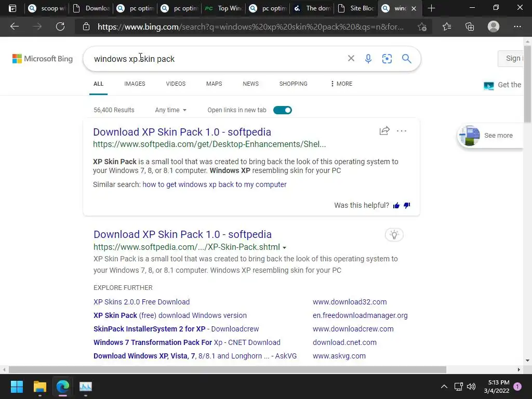Open the en.freedownloadmanager.org link
532x399 pixels.
[x=360, y=315]
